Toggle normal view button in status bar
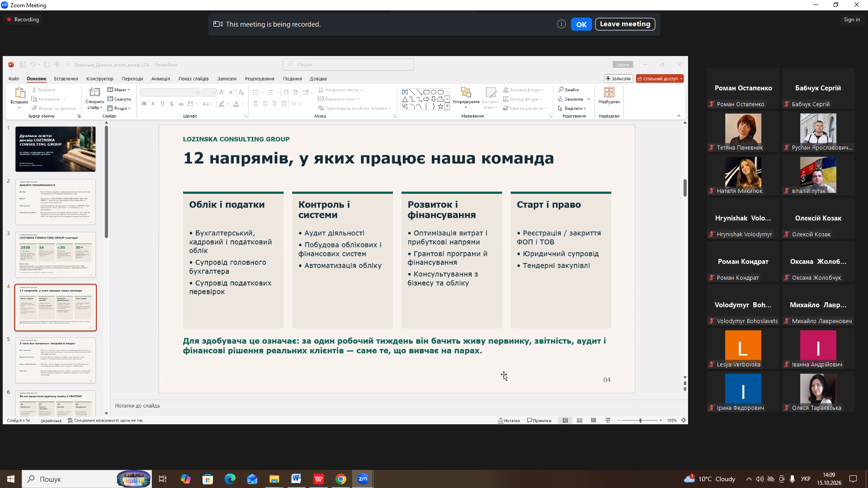This screenshot has width=868, height=488. pos(565,420)
